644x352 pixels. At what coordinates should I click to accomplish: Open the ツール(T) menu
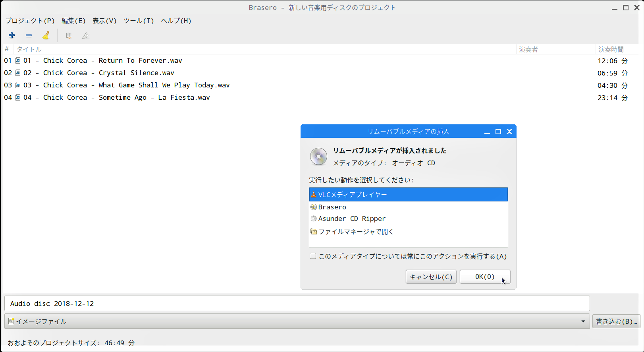[139, 21]
